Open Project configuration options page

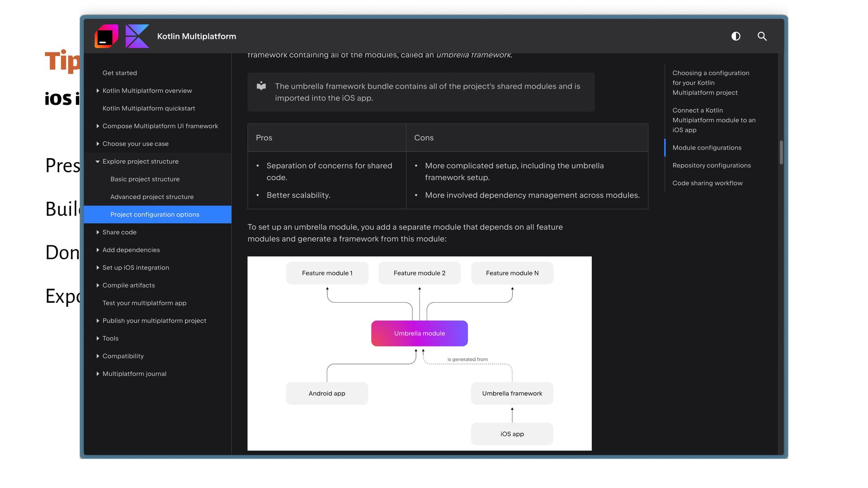pos(155,215)
